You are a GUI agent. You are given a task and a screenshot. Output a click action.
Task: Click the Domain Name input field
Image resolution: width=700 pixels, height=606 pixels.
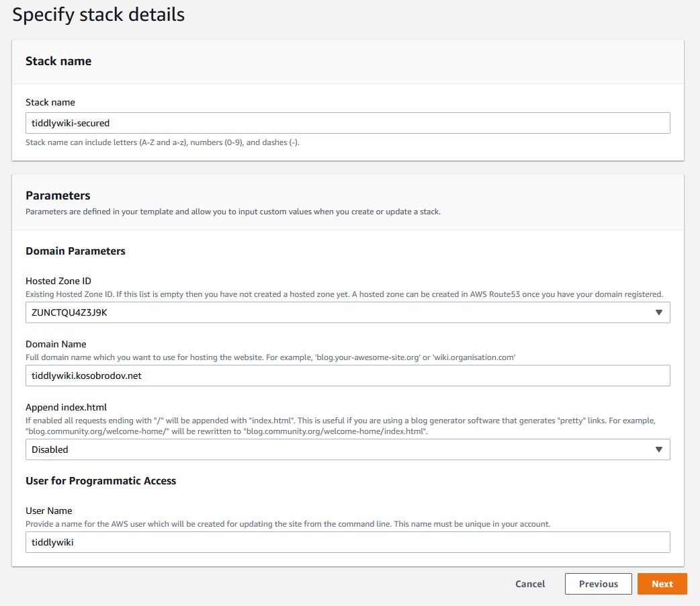point(347,376)
